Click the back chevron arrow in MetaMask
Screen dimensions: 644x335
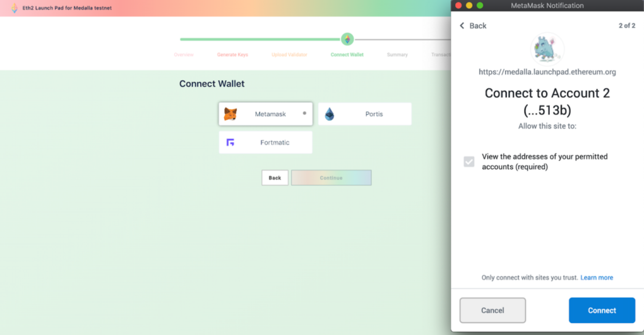pyautogui.click(x=462, y=26)
